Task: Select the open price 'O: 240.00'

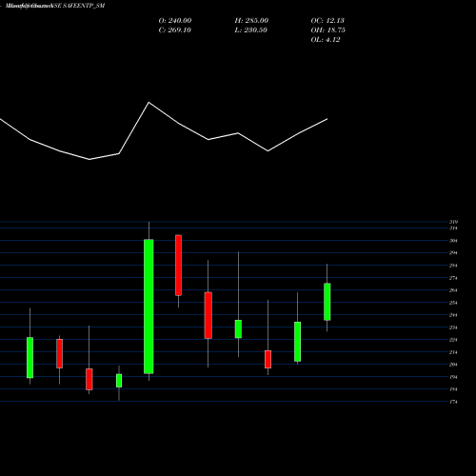Action: click(175, 21)
